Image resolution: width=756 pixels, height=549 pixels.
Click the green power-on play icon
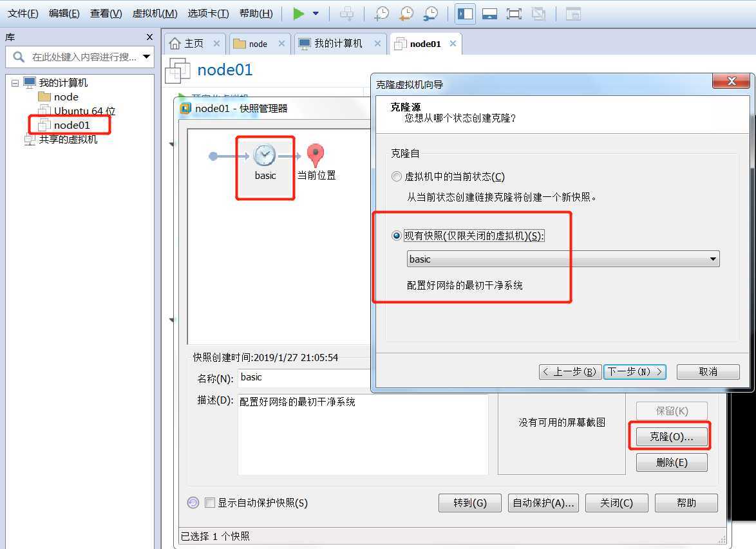tap(298, 14)
